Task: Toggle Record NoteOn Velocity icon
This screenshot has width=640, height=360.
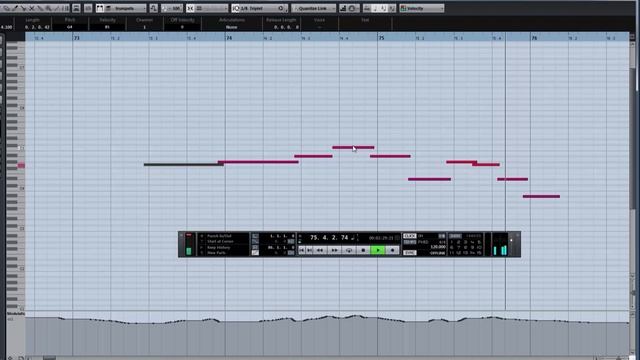Action: pyautogui.click(x=384, y=8)
